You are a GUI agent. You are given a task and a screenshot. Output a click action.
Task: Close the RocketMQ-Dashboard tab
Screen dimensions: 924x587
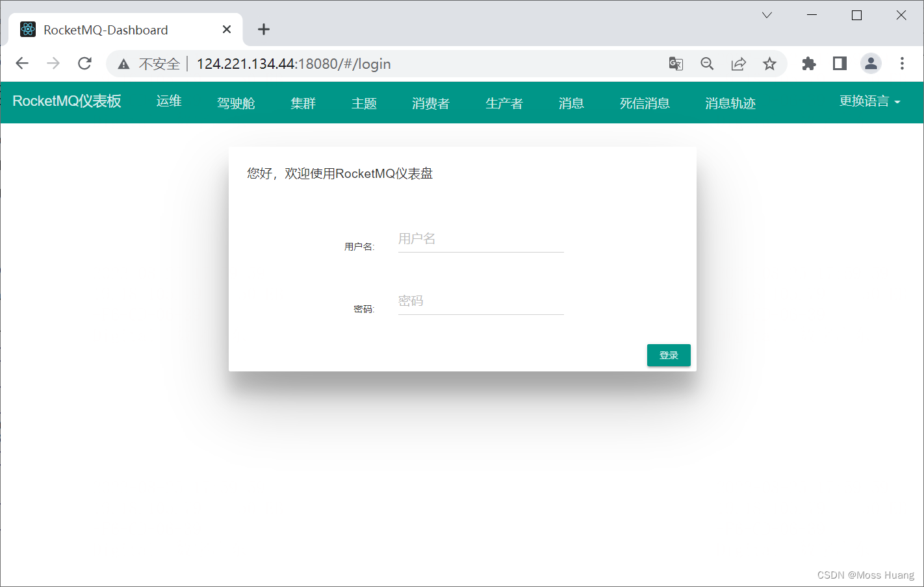pos(227,29)
